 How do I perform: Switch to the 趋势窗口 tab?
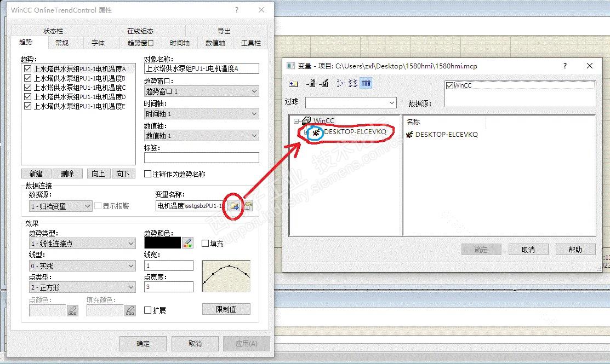tap(140, 43)
